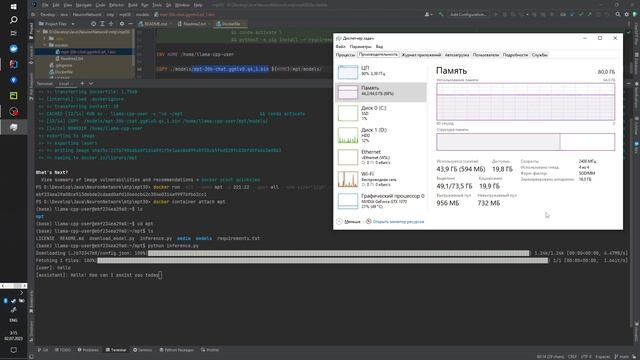
Task: Open Add Configuration dropdown in IDE
Action: pos(468,14)
